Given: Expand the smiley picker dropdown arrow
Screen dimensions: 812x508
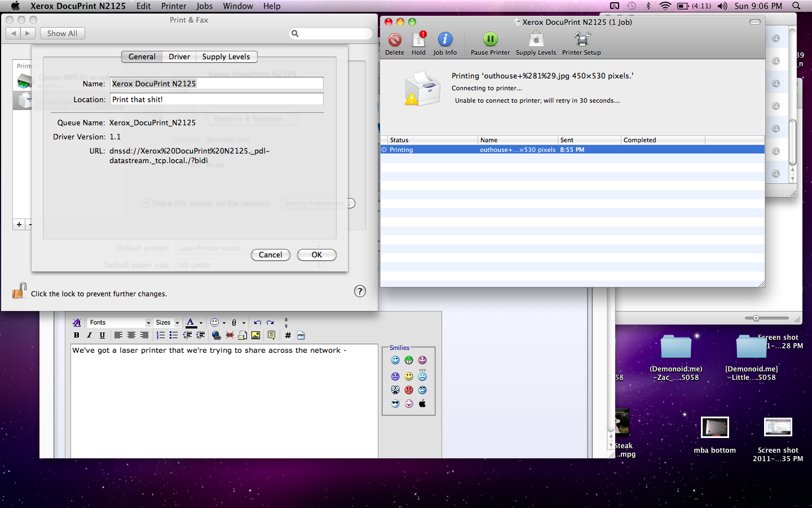Looking at the screenshot, I should (x=224, y=323).
